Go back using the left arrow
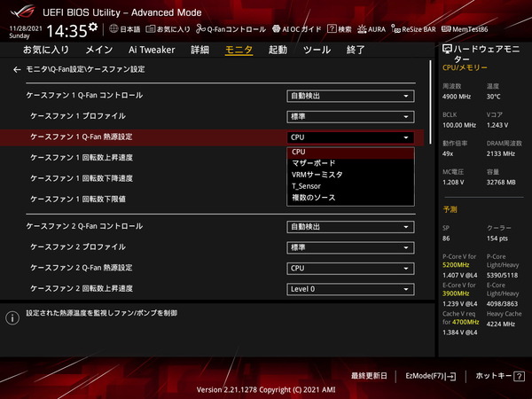 tap(17, 69)
